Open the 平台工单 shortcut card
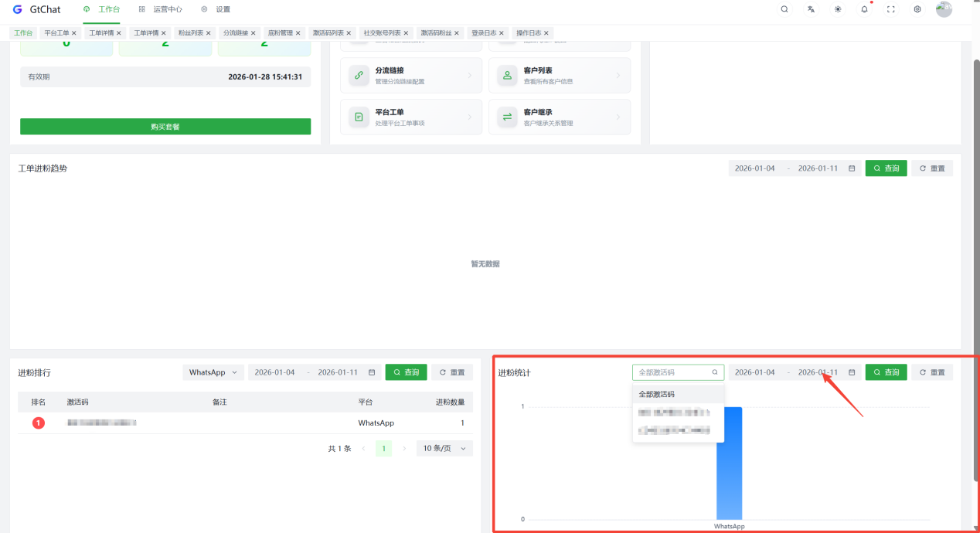This screenshot has width=980, height=533. point(411,117)
